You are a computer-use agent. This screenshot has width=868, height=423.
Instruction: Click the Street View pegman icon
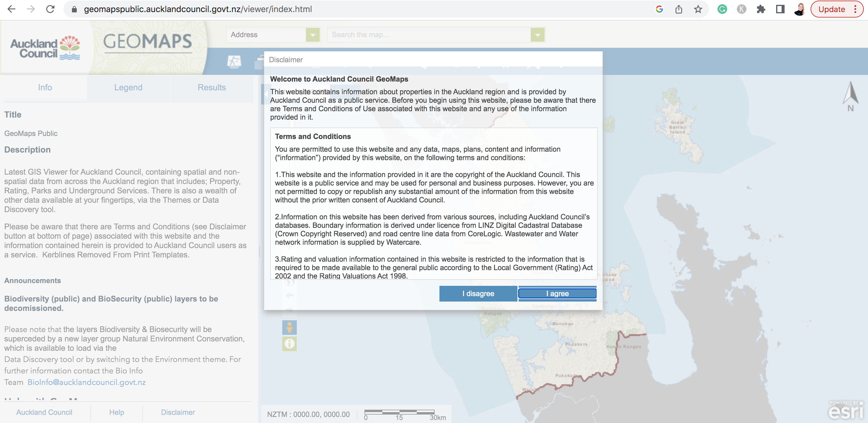[290, 327]
